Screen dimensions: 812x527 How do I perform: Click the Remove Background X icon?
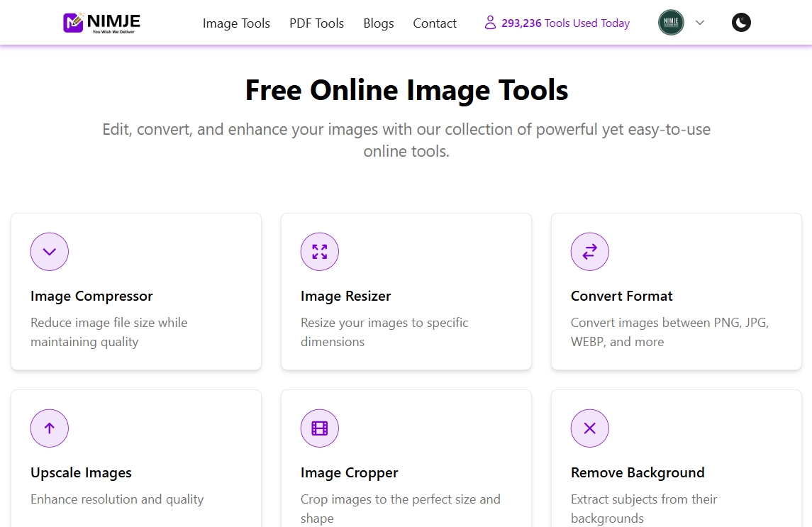pyautogui.click(x=589, y=428)
